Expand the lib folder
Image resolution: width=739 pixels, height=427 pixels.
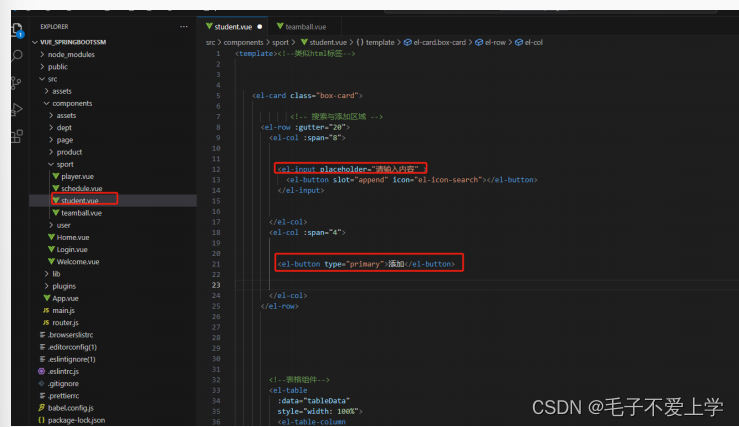46,274
